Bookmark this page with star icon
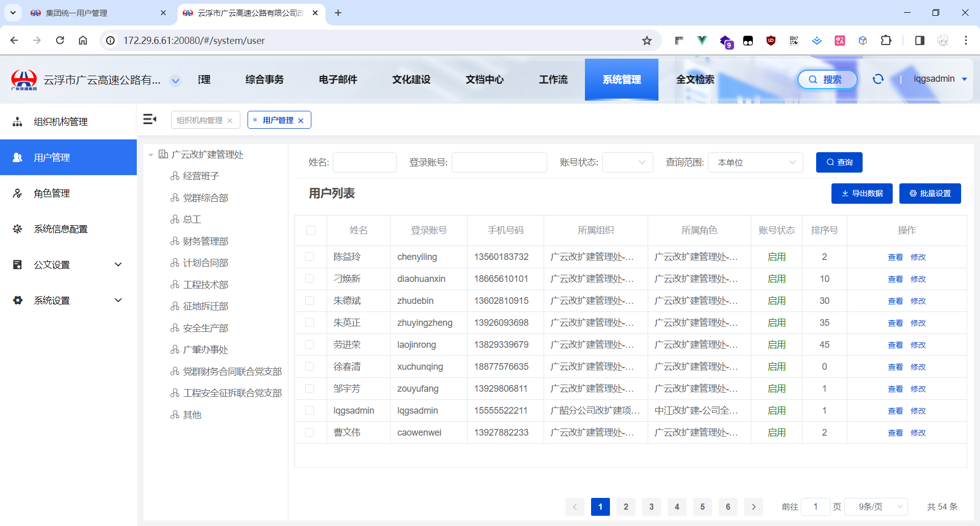This screenshot has width=980, height=526. pyautogui.click(x=647, y=40)
